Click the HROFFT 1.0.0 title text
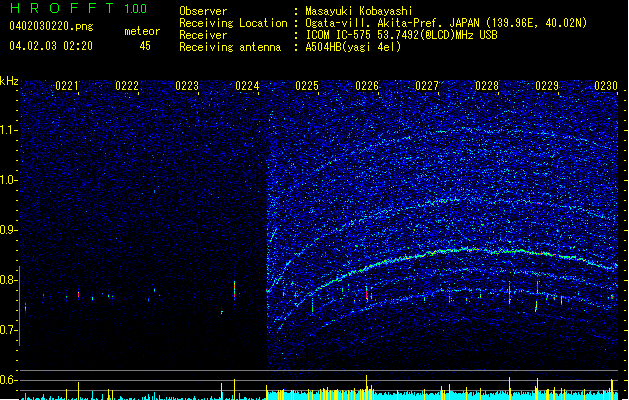This screenshot has height=400, width=629. click(78, 8)
